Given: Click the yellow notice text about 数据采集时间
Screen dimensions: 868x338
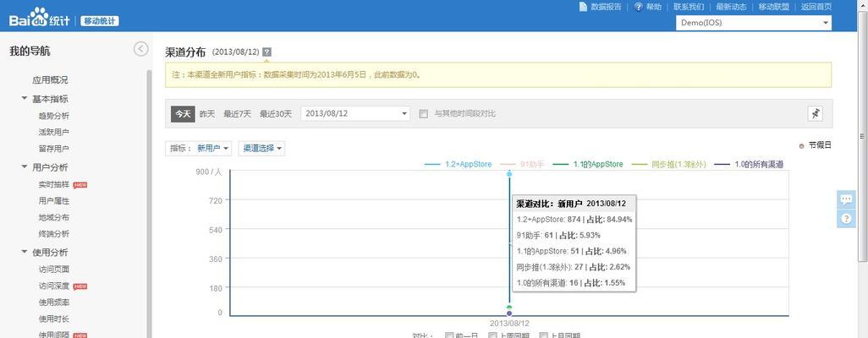Looking at the screenshot, I should pyautogui.click(x=295, y=74).
